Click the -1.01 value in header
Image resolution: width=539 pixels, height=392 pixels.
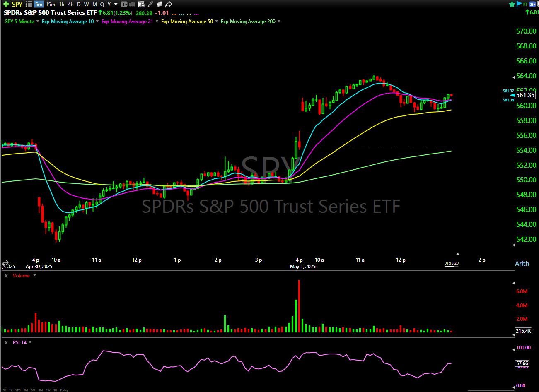click(x=162, y=13)
